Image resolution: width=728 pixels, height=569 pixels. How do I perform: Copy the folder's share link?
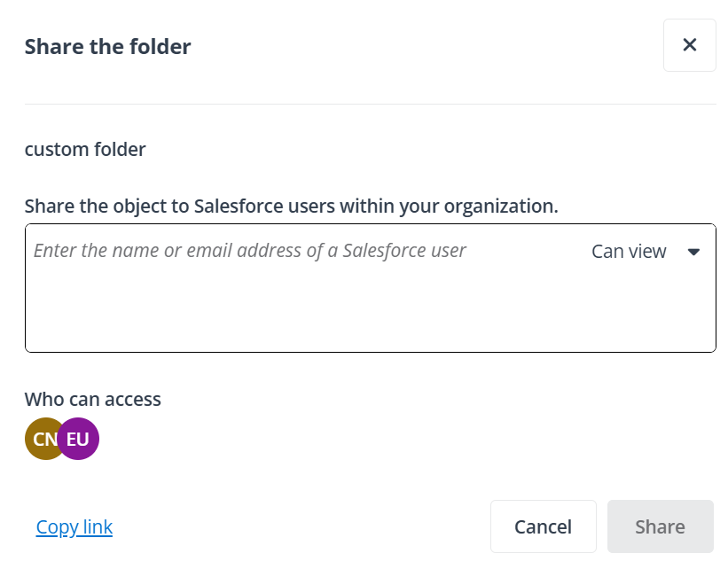(74, 526)
